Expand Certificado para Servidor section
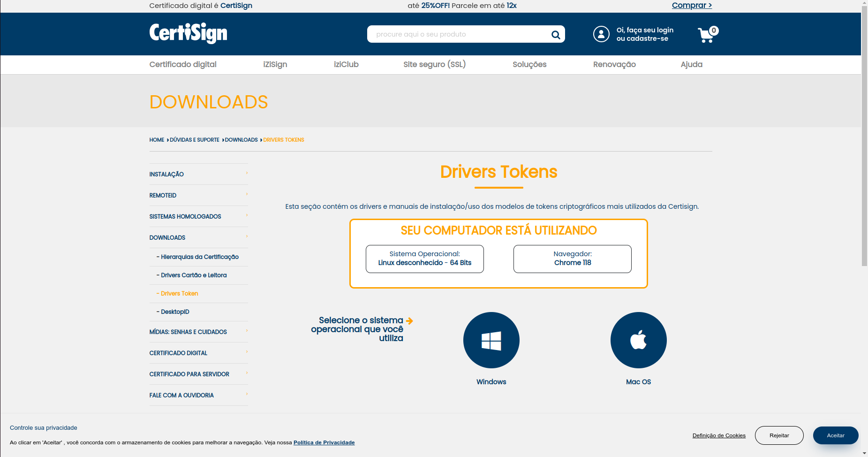The height and width of the screenshot is (457, 868). (198, 374)
